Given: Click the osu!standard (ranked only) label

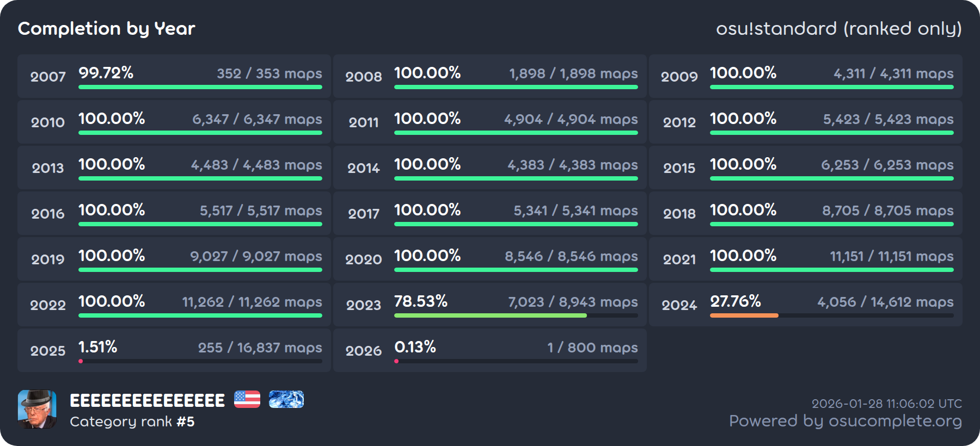Looking at the screenshot, I should point(838,28).
